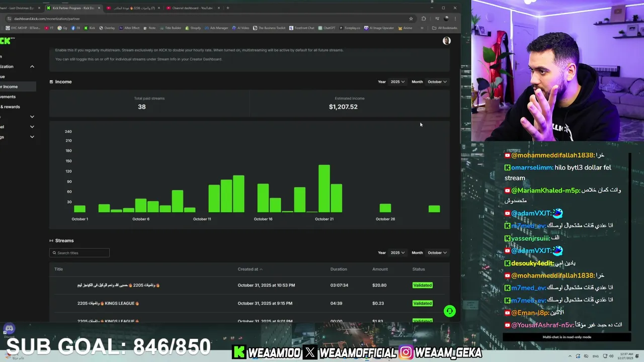644x362 pixels.
Task: Open Streams Month October dropdown
Action: point(437,252)
